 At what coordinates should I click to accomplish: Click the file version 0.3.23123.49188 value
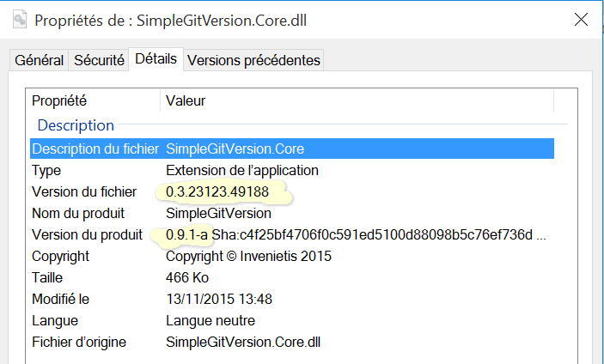tap(217, 192)
